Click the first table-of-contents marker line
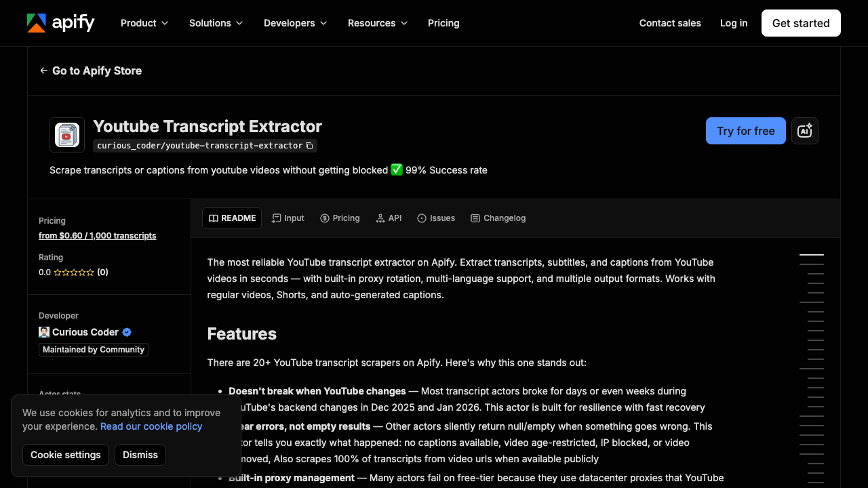The image size is (868, 488). pyautogui.click(x=812, y=255)
